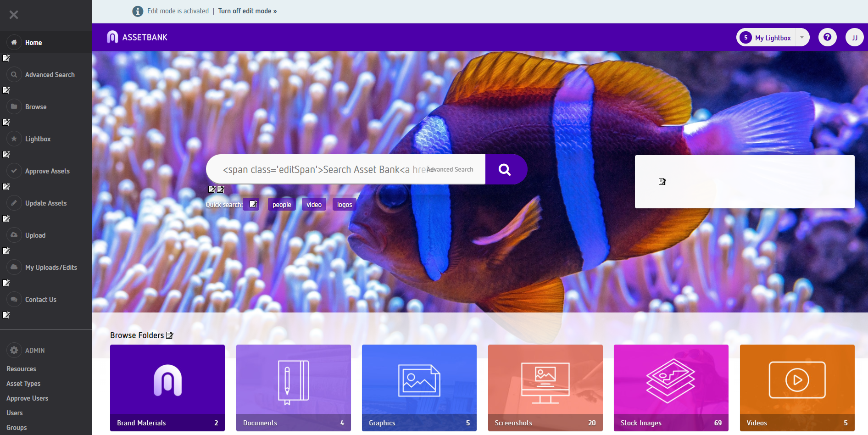The width and height of the screenshot is (868, 435).
Task: Select the people quick search tag
Action: [282, 205]
